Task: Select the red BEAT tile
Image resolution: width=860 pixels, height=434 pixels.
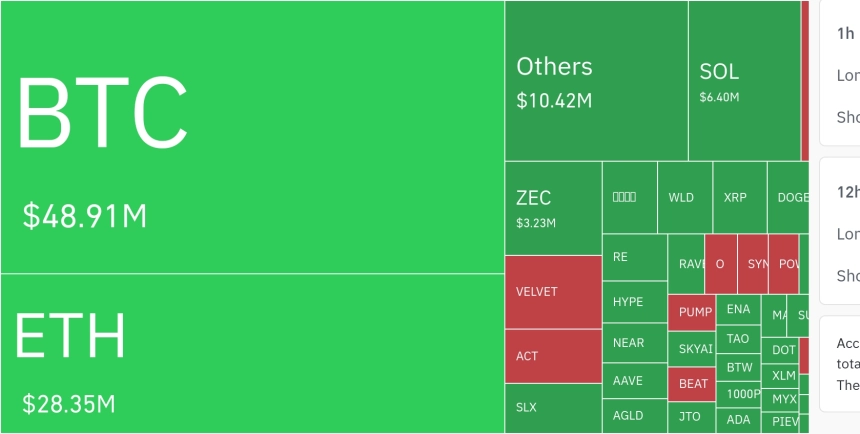Action: point(692,384)
